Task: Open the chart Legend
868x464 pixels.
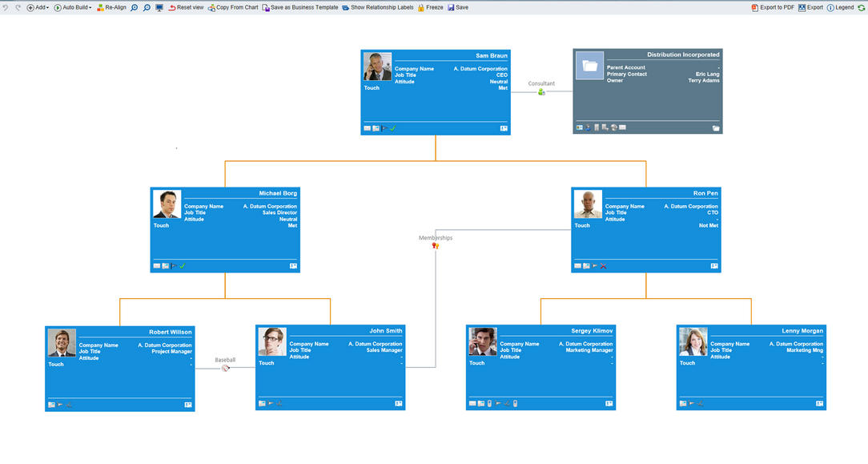Action: pos(840,7)
